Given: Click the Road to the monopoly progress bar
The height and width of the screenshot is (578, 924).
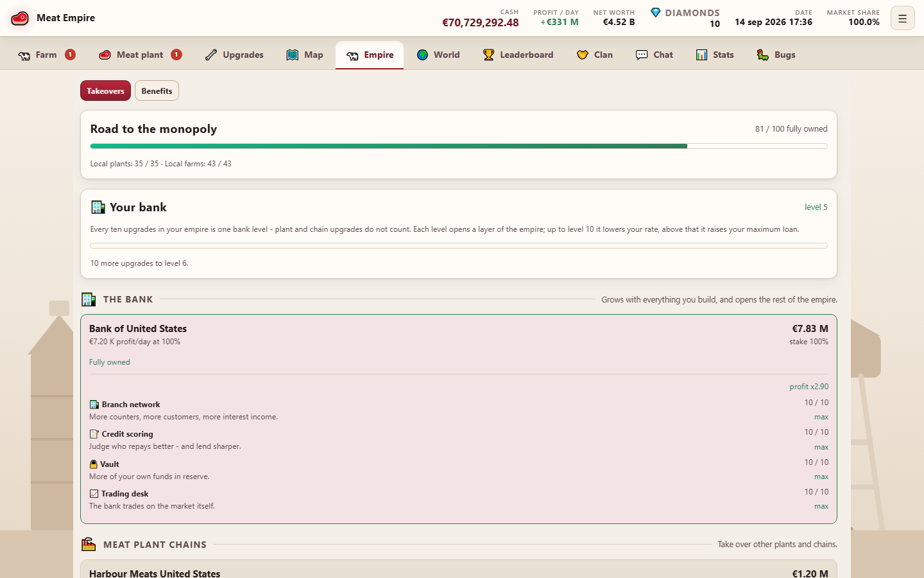Looking at the screenshot, I should (459, 146).
